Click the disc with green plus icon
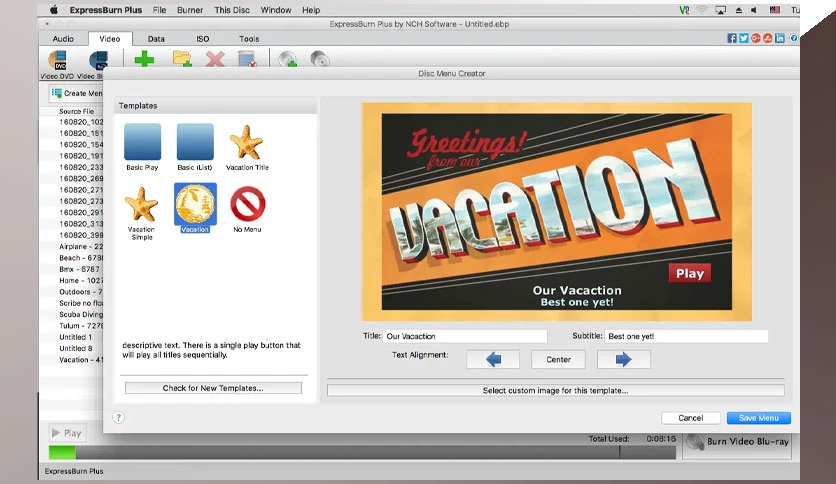 pos(287,59)
